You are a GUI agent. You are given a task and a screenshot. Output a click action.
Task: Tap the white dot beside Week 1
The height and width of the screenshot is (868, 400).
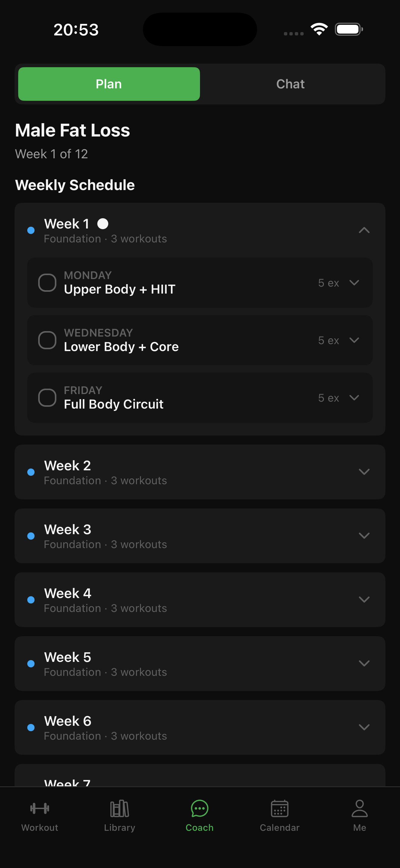[x=102, y=224]
